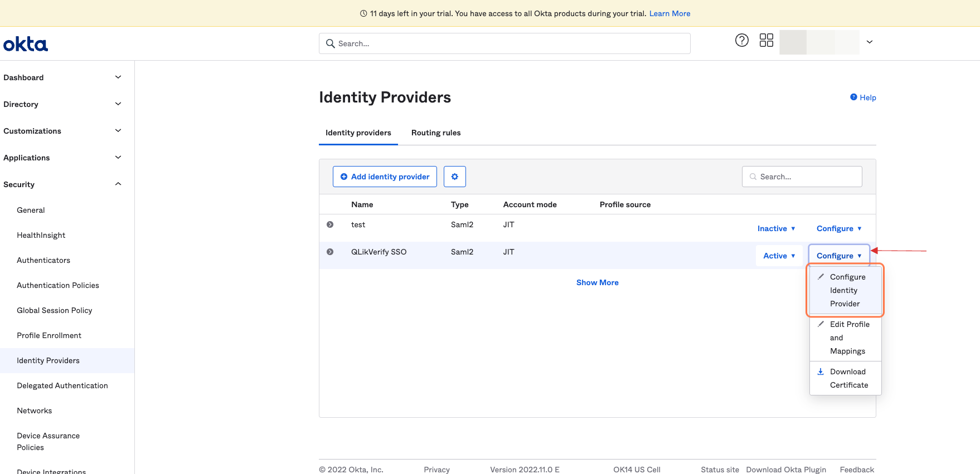The image size is (980, 474).
Task: Click the Okta logo
Action: [x=26, y=44]
